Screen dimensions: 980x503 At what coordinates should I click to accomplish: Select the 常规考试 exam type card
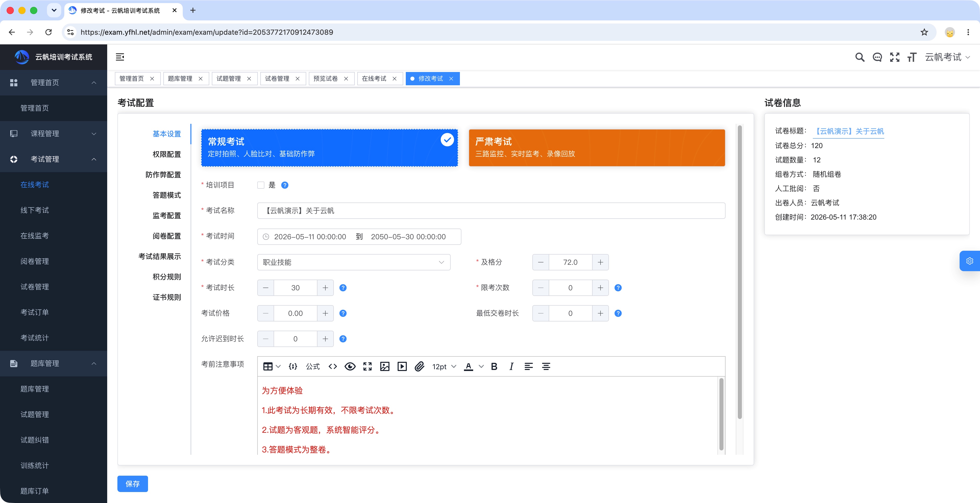click(329, 148)
